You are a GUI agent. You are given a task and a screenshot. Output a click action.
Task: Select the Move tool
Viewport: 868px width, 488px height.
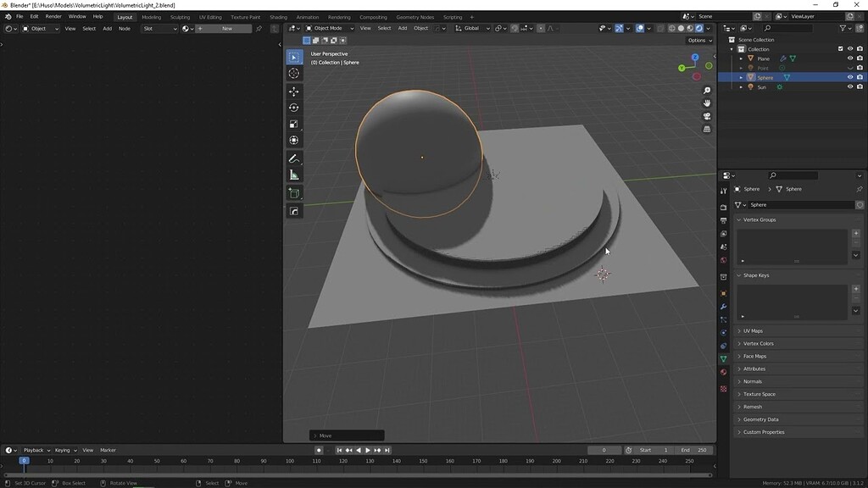(x=293, y=91)
